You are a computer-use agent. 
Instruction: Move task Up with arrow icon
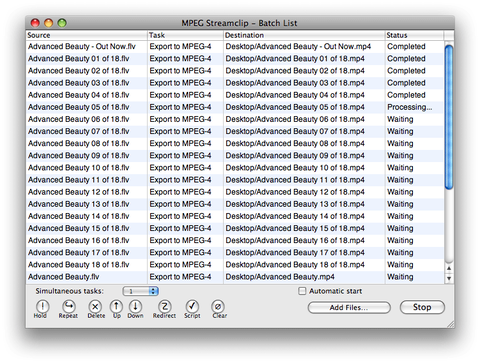point(116,306)
